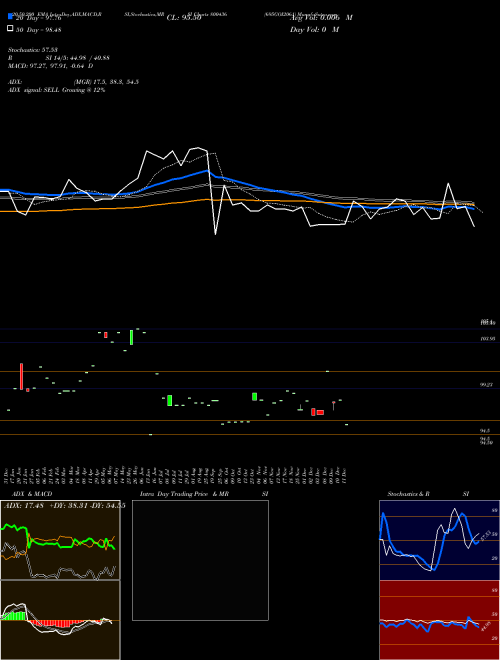Image resolution: width=500 pixels, height=660 pixels.
Task: Click the 'SI 14/3: 44.98 / 49.88' readout
Action: click(78, 58)
